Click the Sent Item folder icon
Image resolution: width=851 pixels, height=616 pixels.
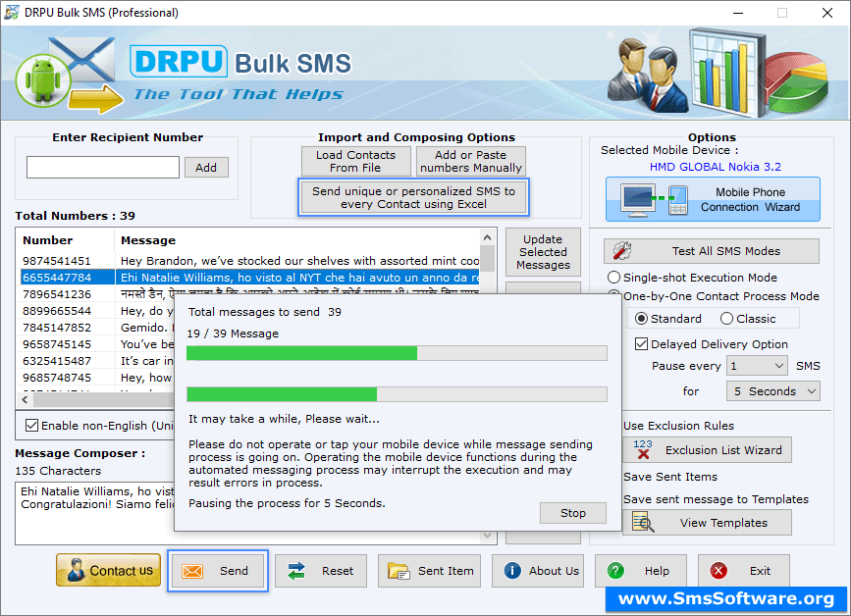399,571
